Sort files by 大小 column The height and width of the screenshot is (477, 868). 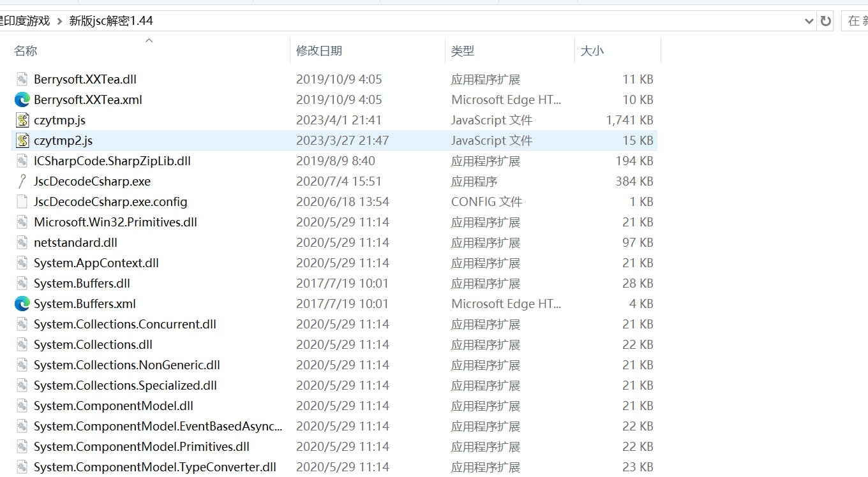click(x=592, y=50)
